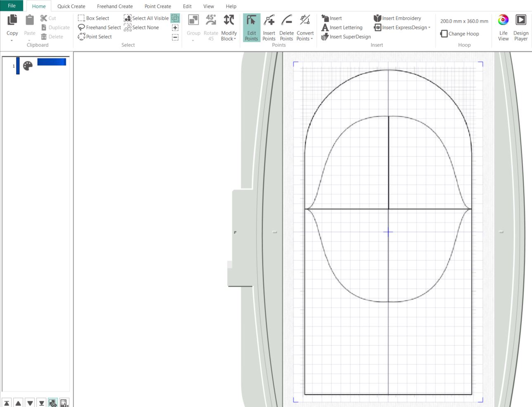Screen dimensions: 532x407
Task: Open the Help tab
Action: 231,6
